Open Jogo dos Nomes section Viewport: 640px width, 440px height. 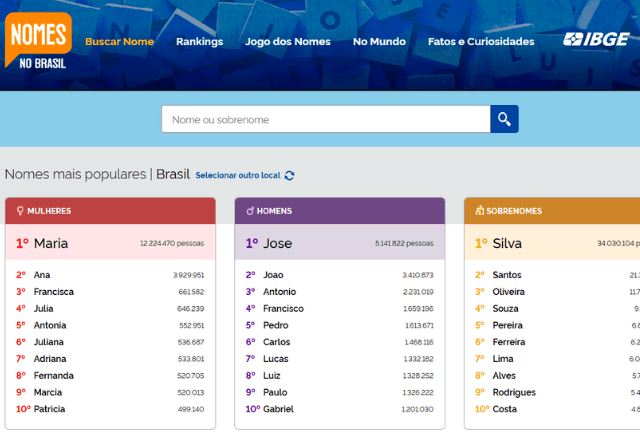(x=287, y=42)
